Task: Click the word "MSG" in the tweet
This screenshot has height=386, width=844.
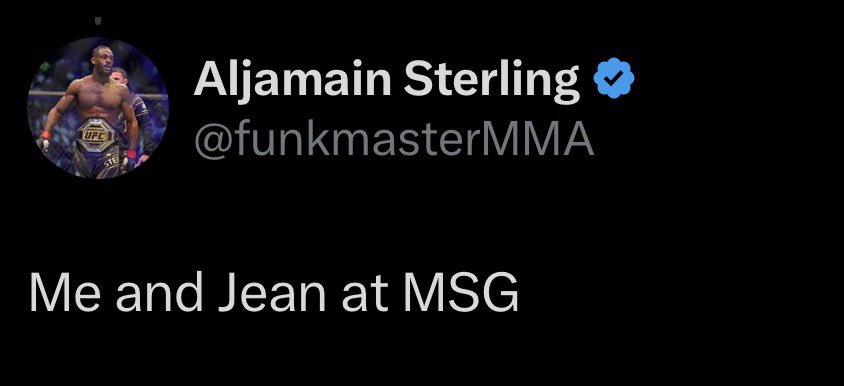Action: point(462,293)
